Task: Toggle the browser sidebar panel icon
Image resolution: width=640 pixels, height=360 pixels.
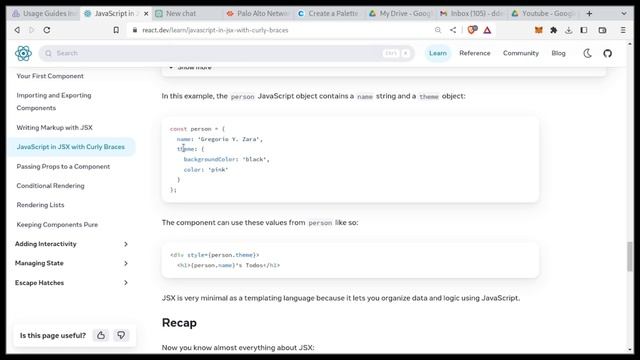Action: pyautogui.click(x=584, y=30)
